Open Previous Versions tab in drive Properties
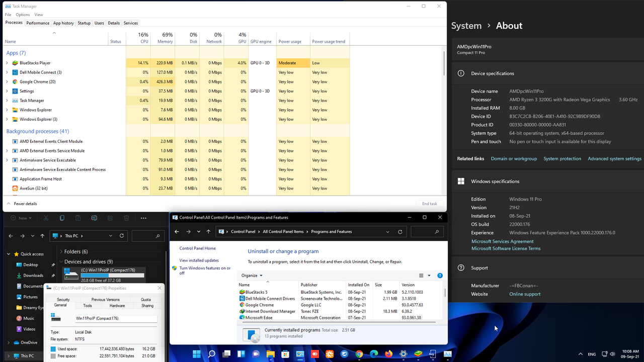This screenshot has width=644, height=362. tap(106, 300)
